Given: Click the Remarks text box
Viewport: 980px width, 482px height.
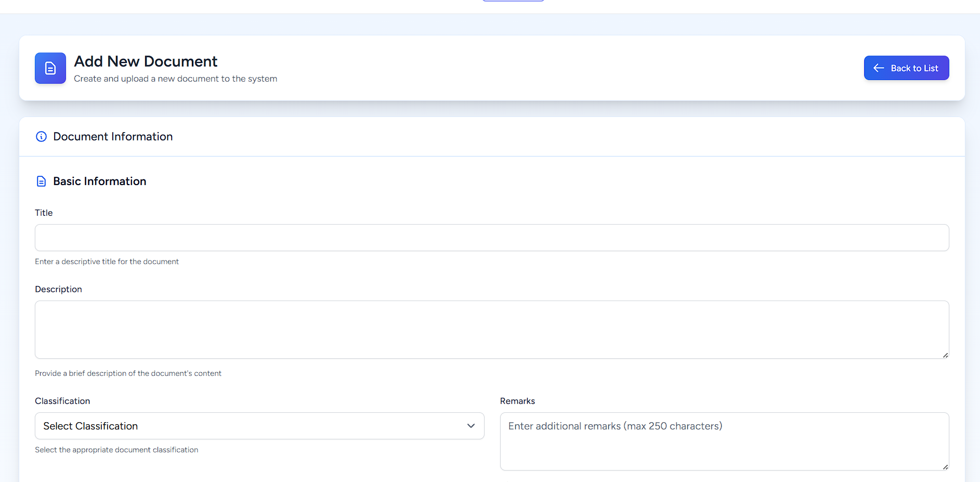Looking at the screenshot, I should tap(724, 441).
